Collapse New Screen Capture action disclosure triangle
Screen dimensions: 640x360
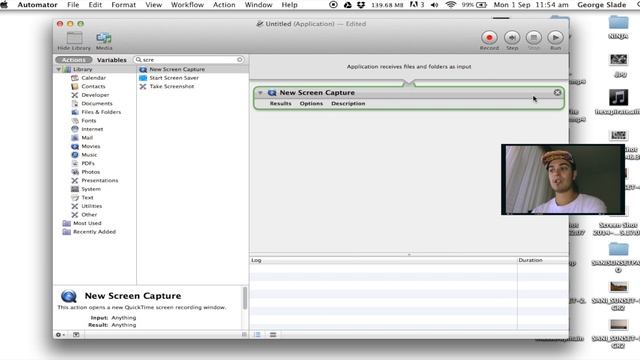pos(260,93)
